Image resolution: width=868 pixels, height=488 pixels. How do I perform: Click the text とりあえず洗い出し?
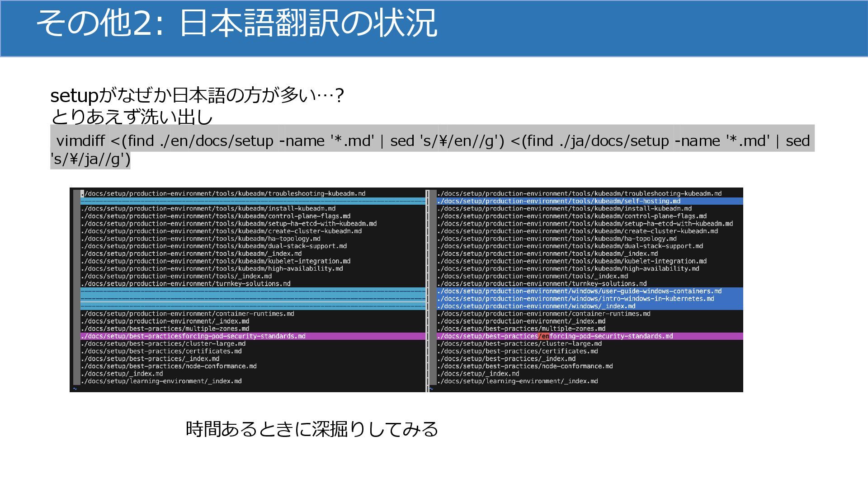[x=132, y=117]
